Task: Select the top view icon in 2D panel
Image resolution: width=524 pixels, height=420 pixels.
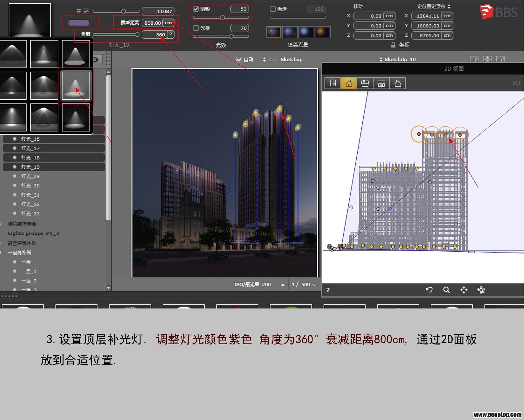Action: pos(333,83)
